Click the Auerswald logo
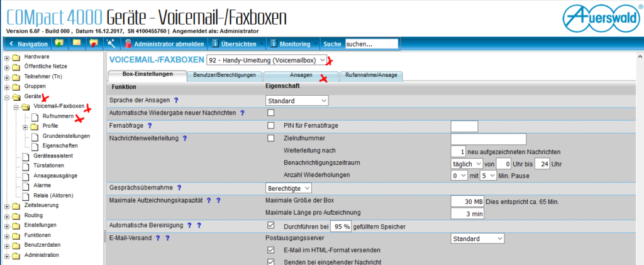 [602, 18]
